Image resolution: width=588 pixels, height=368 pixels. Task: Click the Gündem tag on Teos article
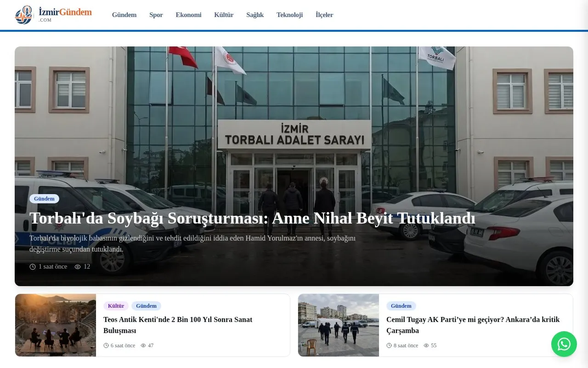146,306
